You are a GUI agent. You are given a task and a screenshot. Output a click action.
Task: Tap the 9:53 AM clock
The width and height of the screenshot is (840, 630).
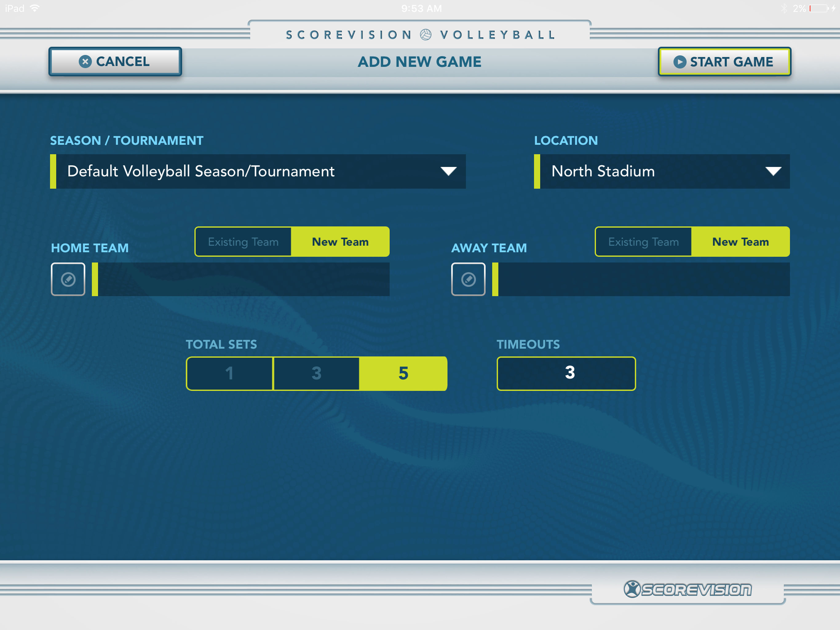(422, 8)
